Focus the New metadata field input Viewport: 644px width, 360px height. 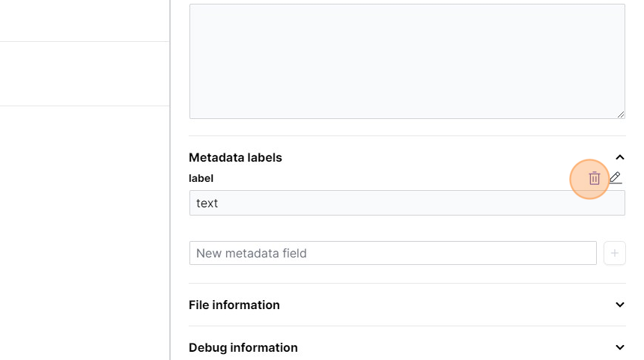392,253
